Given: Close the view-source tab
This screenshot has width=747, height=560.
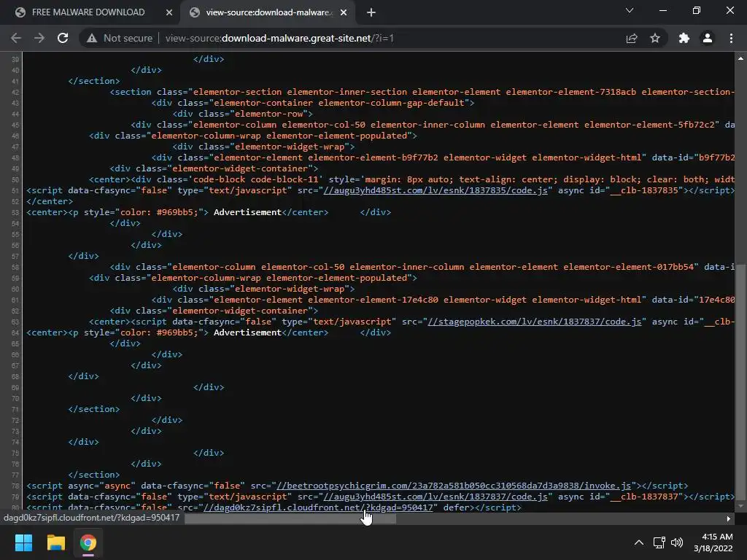Looking at the screenshot, I should point(344,13).
